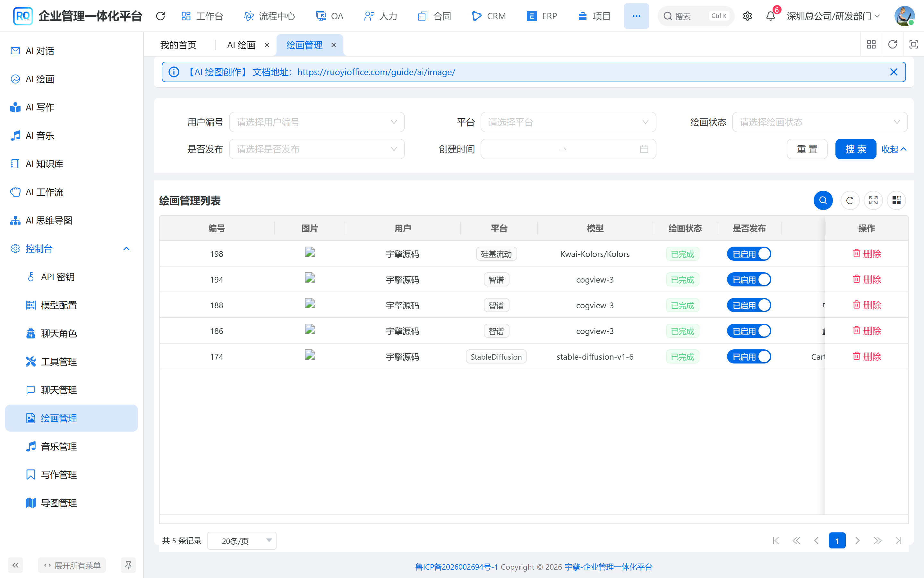Open the ruoyioffice.com guide link
This screenshot has width=924, height=578.
(x=376, y=72)
